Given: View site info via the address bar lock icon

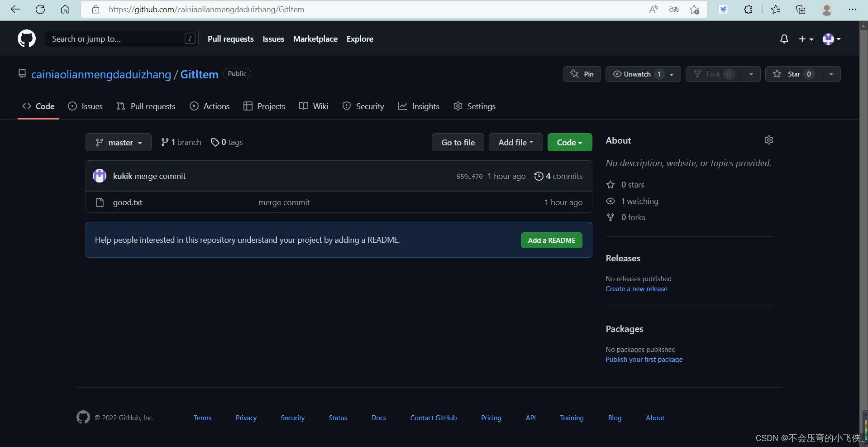Looking at the screenshot, I should pyautogui.click(x=95, y=10).
